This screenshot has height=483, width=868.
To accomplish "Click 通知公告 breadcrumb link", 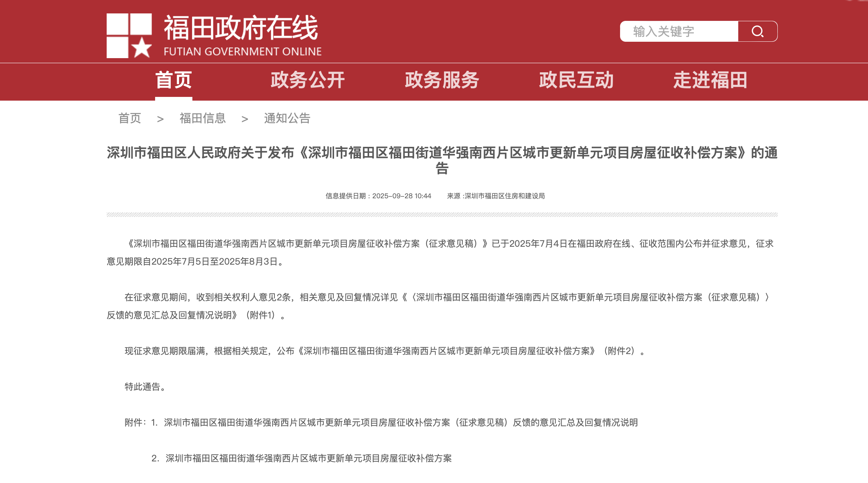I will 287,119.
